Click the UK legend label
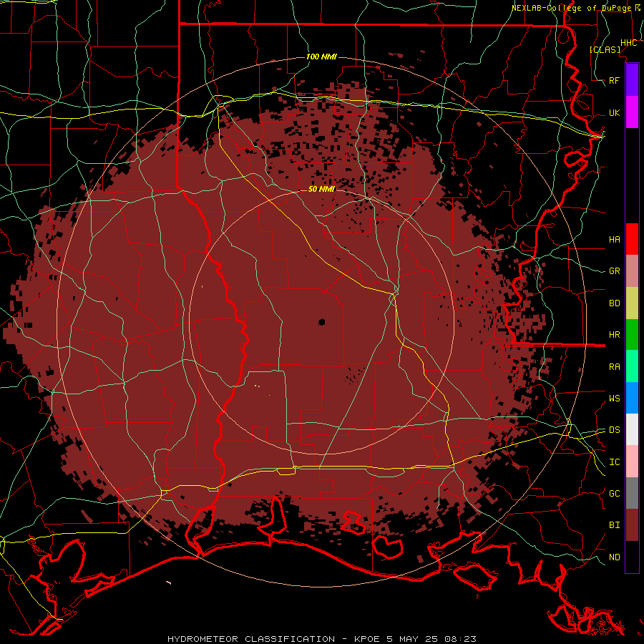This screenshot has width=644, height=644. click(615, 112)
